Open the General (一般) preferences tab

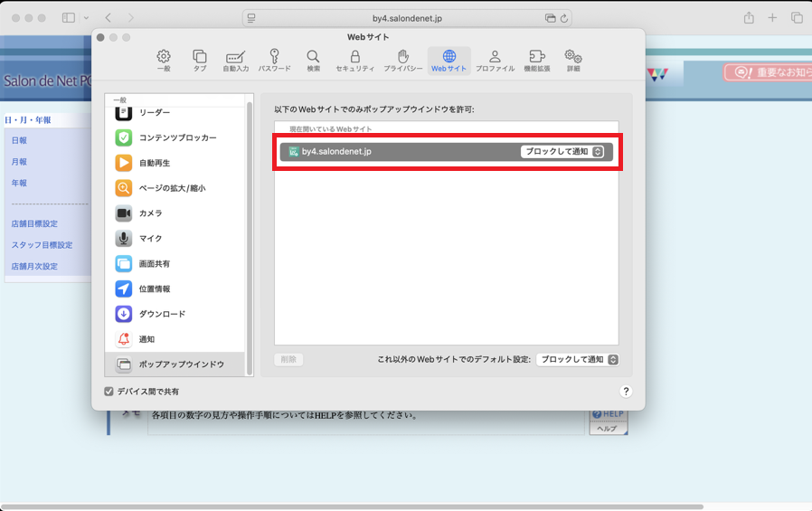[x=164, y=61]
